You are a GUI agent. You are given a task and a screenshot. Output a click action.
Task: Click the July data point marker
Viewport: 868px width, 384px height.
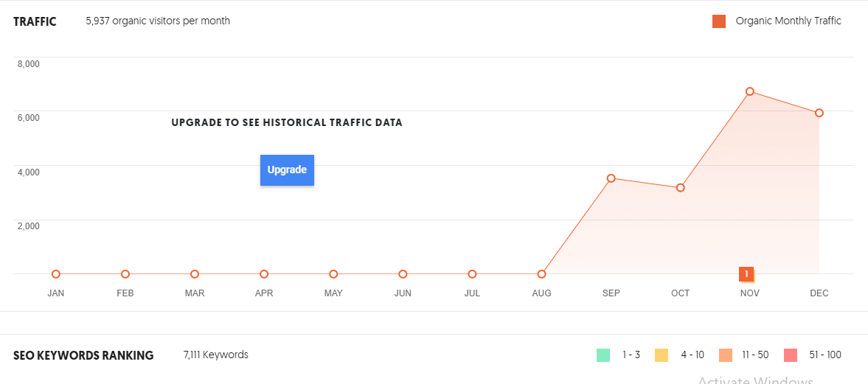point(472,274)
